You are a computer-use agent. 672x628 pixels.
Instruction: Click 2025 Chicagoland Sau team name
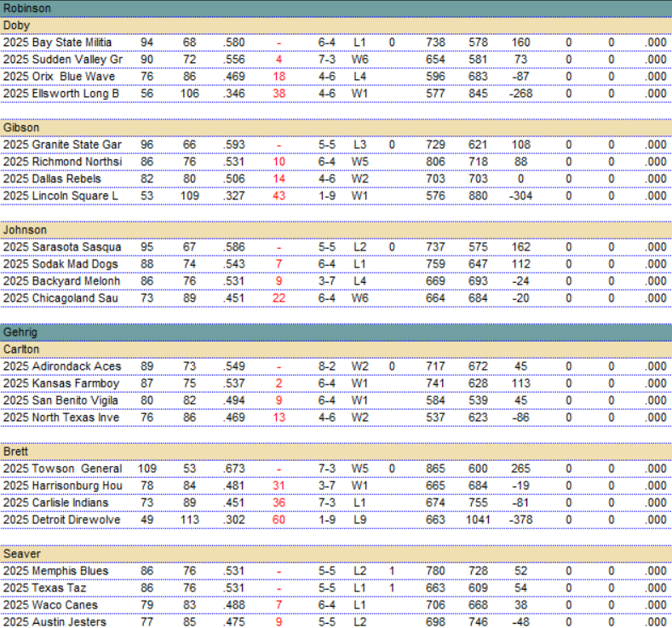61,298
